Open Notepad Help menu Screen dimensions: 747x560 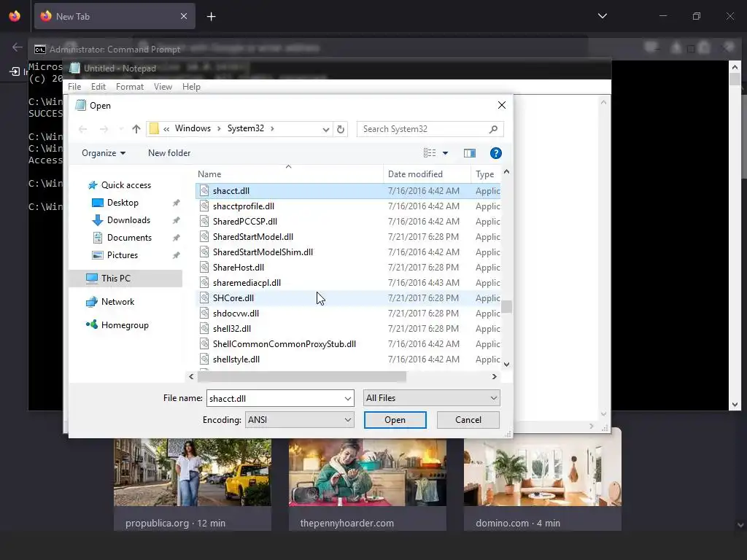[x=191, y=87]
